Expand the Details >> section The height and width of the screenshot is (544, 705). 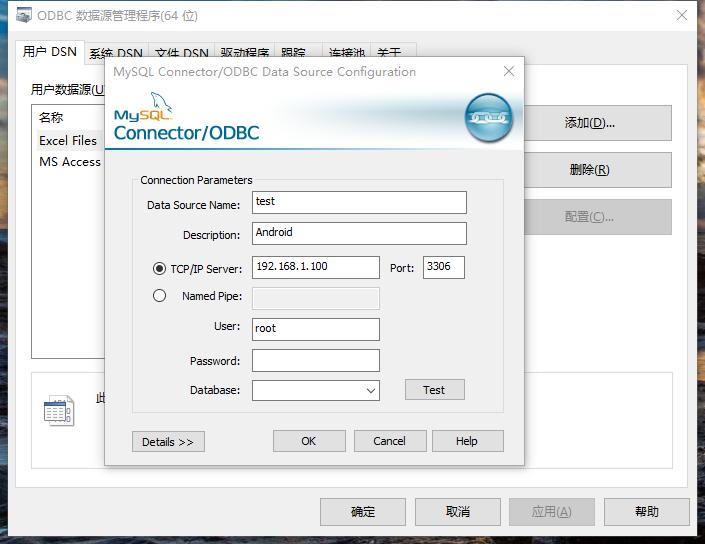point(168,441)
